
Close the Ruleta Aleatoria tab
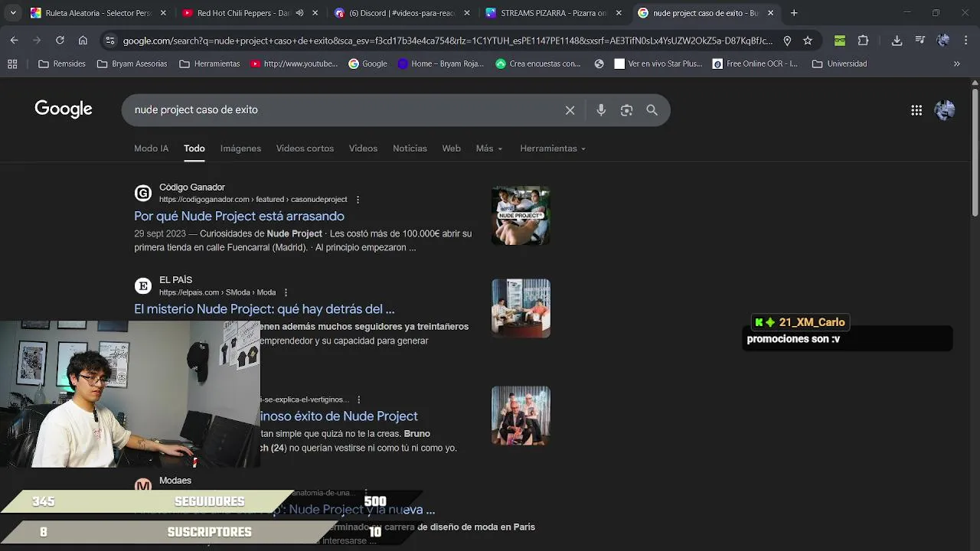tap(163, 13)
